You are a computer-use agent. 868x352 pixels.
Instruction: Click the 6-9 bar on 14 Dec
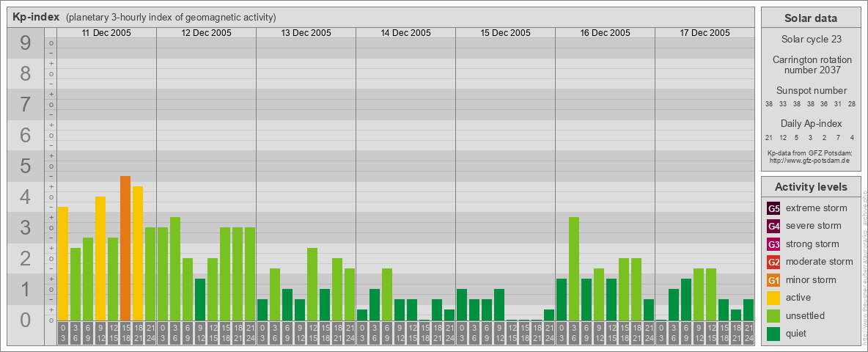click(x=387, y=295)
